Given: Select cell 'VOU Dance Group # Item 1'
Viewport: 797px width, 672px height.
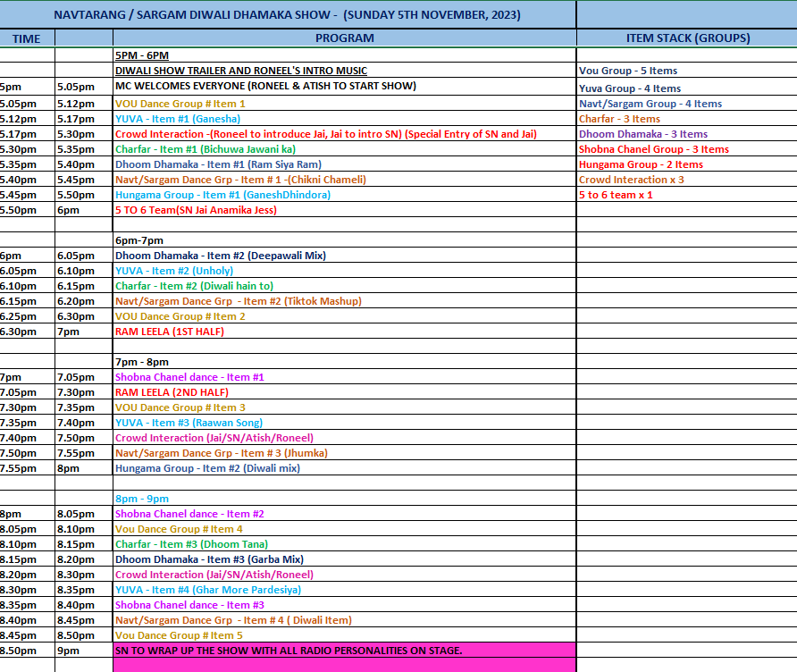Looking at the screenshot, I should click(x=345, y=104).
